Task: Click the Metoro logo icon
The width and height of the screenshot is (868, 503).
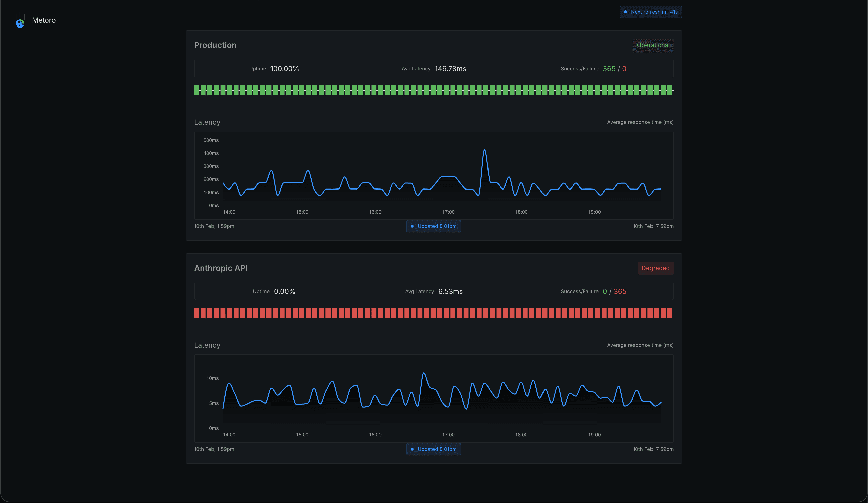Action: tap(20, 20)
